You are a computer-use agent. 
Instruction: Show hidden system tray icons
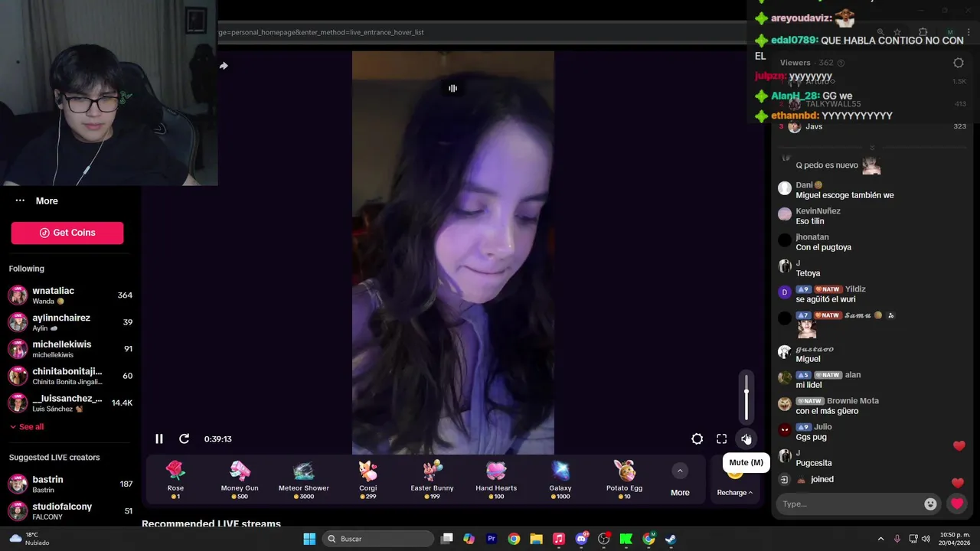coord(880,539)
